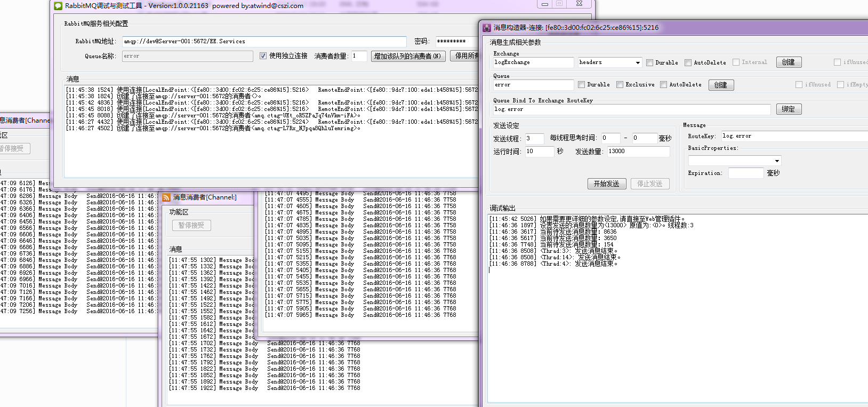Image resolution: width=868 pixels, height=407 pixels.
Task: Uncheck the 使用独立连接 checkbox
Action: (263, 56)
